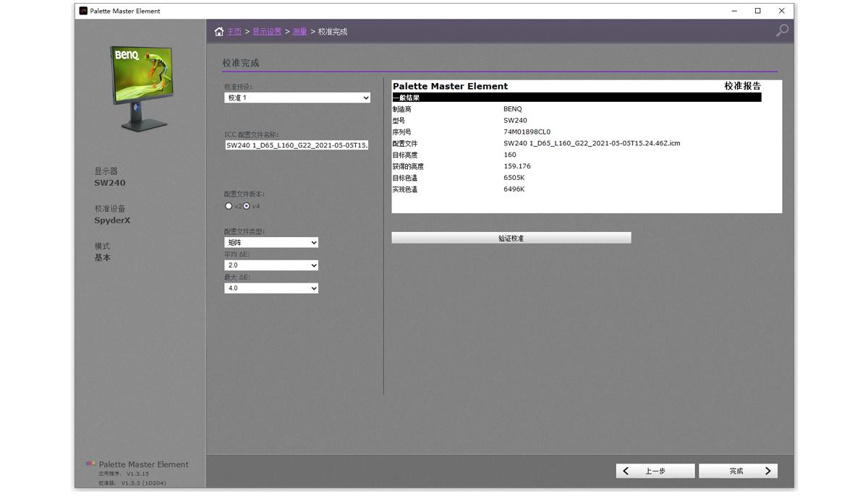Click the 完成 button to finish

coord(738,471)
